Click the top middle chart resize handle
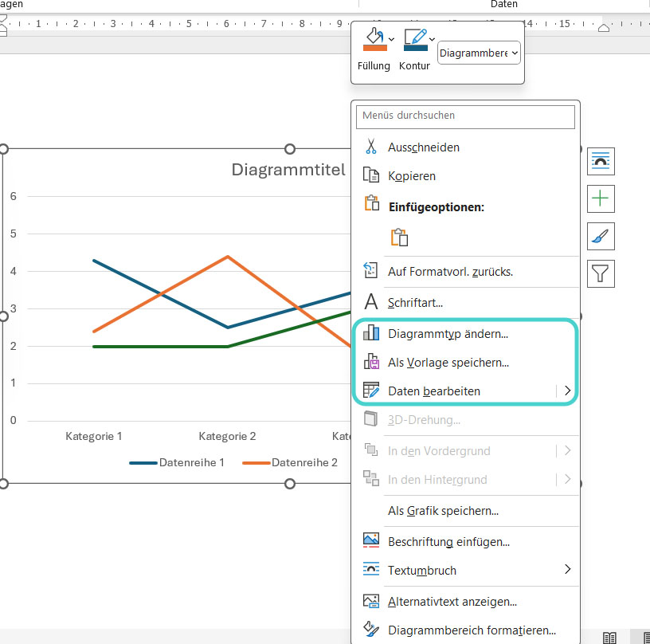The image size is (650, 644). (290, 149)
